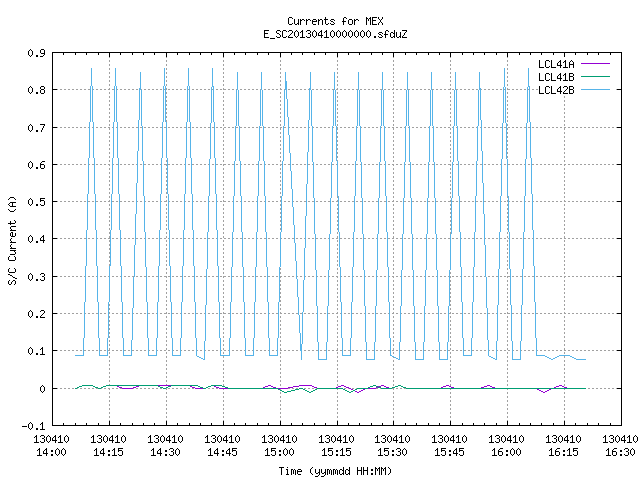
Task: Click the blue LCL42B legend line sample
Action: (595, 90)
